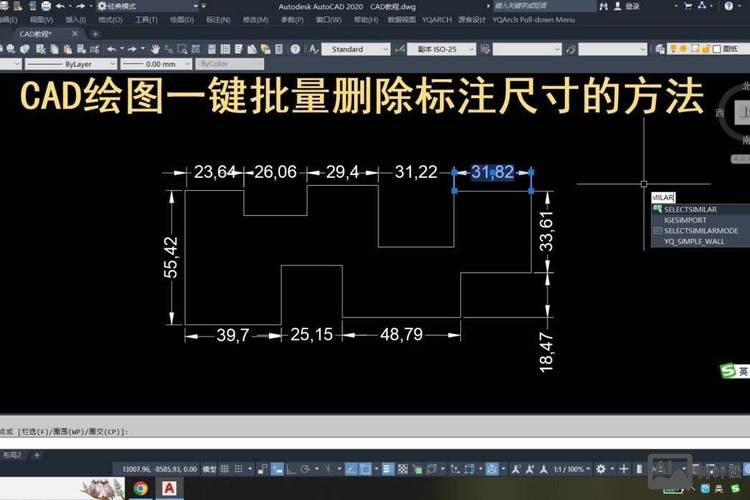Click the text style icon beside Standard

click(x=313, y=49)
